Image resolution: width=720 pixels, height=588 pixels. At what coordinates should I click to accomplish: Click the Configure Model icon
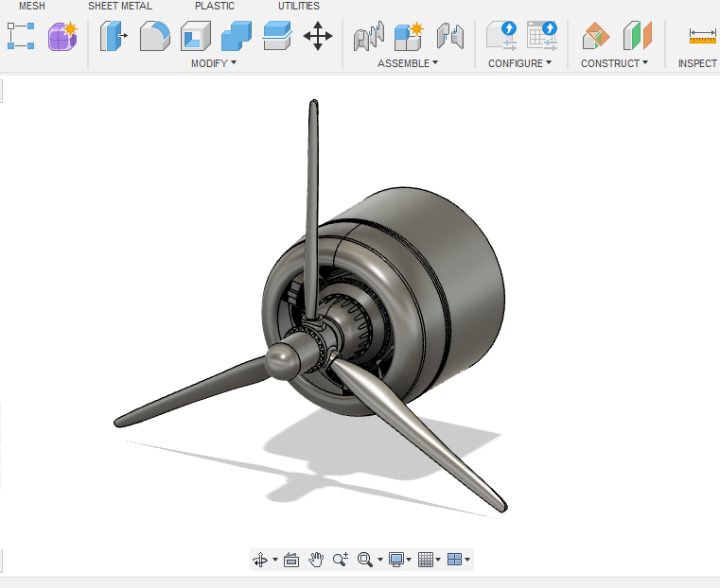click(501, 36)
